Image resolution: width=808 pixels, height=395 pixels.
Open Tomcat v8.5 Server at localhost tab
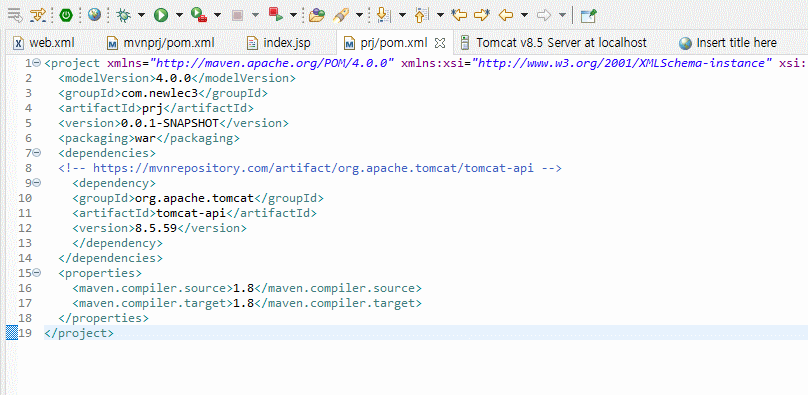point(554,43)
